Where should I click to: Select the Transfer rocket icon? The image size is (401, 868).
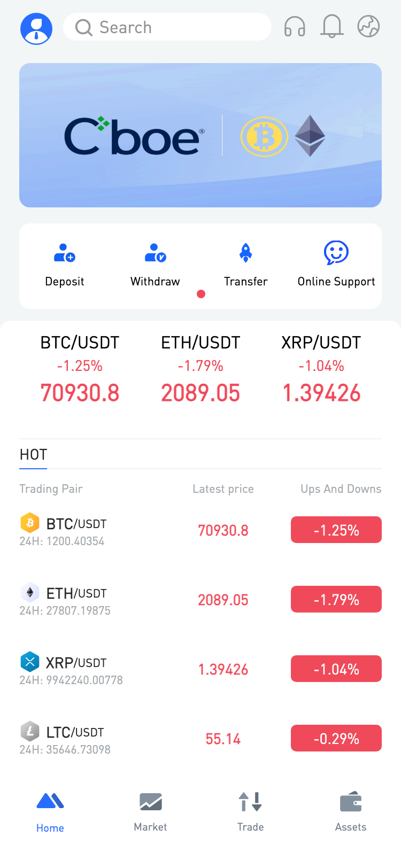tap(245, 253)
